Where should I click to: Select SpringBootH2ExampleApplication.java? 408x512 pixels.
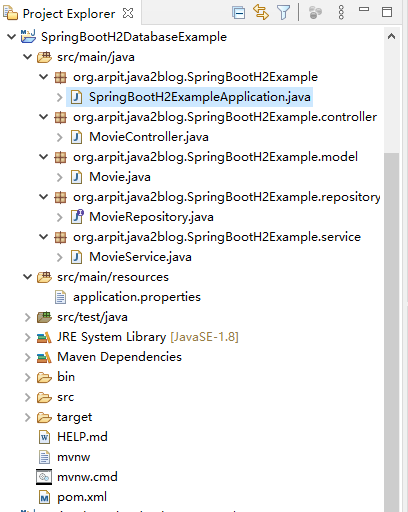[200, 97]
